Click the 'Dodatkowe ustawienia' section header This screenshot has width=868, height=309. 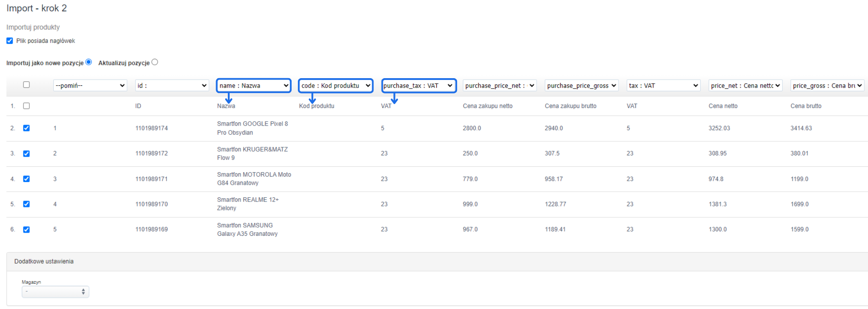coord(44,262)
